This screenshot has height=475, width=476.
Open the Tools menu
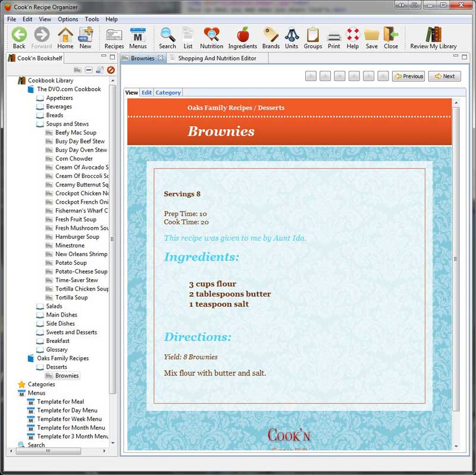pyautogui.click(x=92, y=19)
